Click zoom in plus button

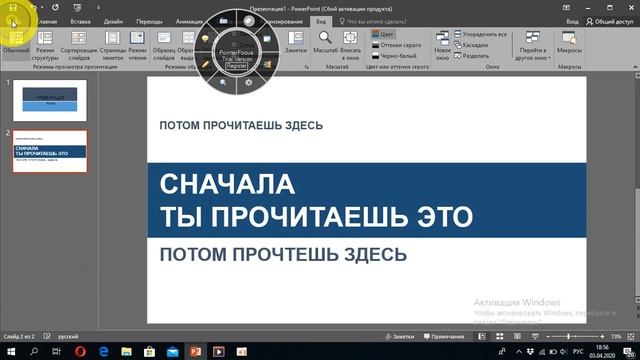click(602, 336)
